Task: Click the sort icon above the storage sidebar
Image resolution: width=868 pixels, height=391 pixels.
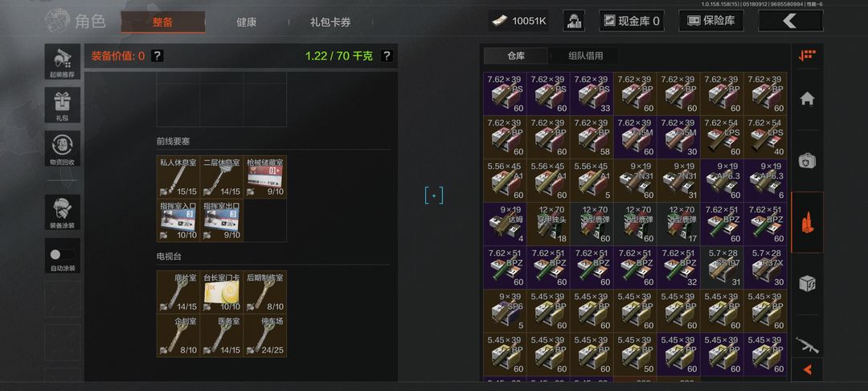Action: [x=807, y=55]
